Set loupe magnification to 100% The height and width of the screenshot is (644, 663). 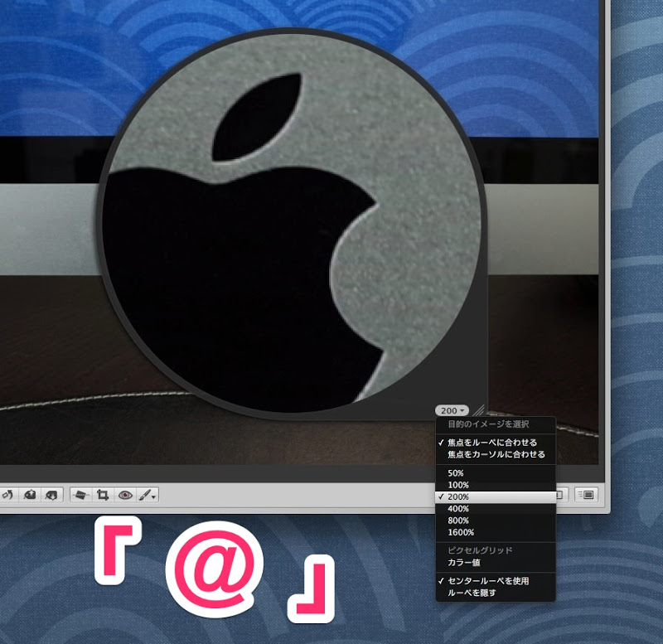coord(496,485)
